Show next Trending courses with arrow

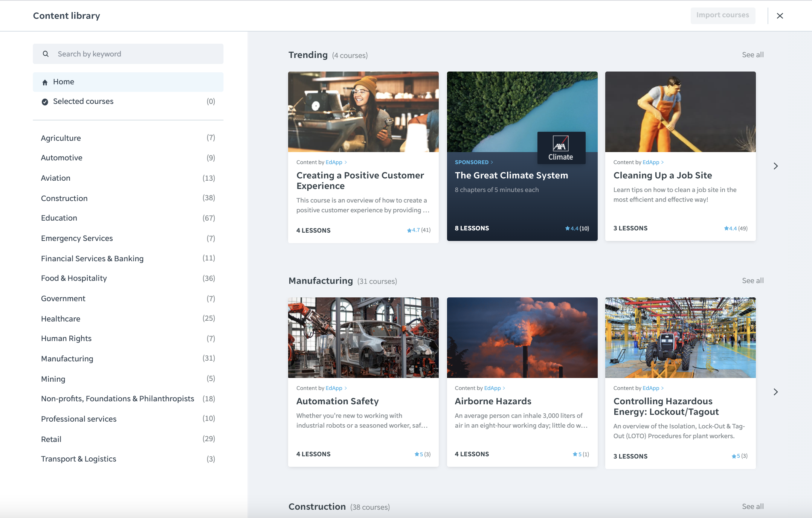point(775,166)
